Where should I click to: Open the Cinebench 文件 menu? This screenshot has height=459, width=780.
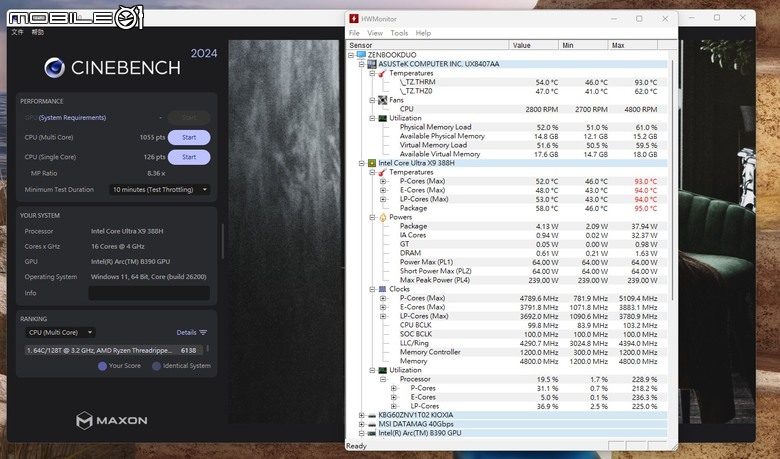tap(17, 32)
